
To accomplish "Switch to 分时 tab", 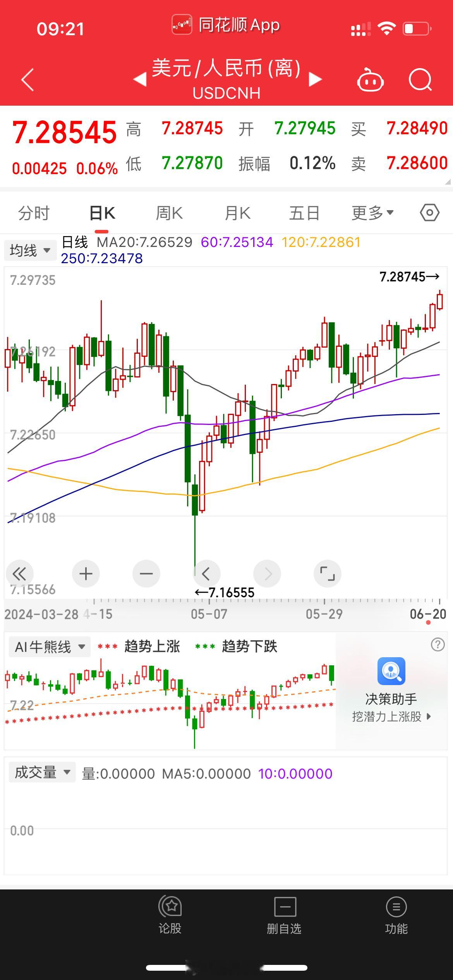I will coord(34,213).
